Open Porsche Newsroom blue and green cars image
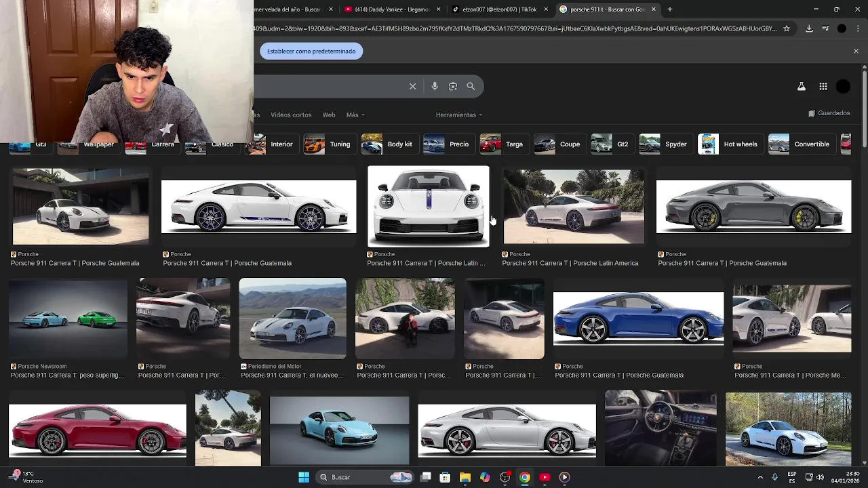 [x=68, y=319]
